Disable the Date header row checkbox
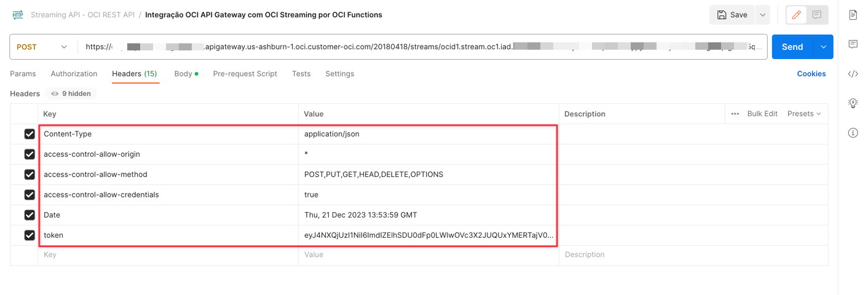 (x=30, y=215)
